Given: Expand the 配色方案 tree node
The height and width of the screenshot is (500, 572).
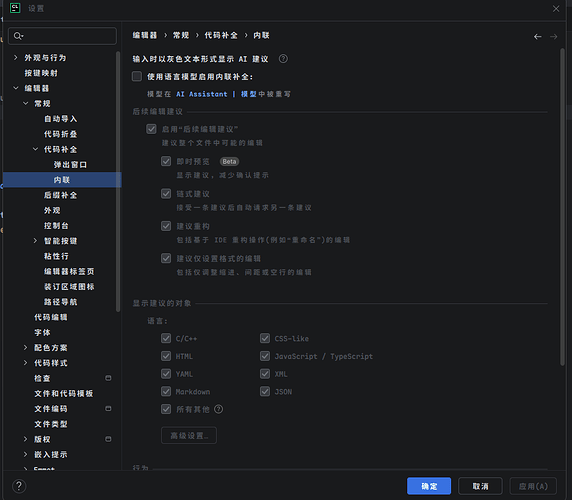Looking at the screenshot, I should click(x=26, y=348).
